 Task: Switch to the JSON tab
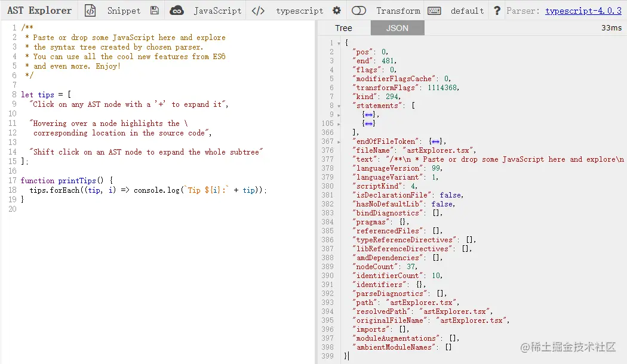point(398,28)
